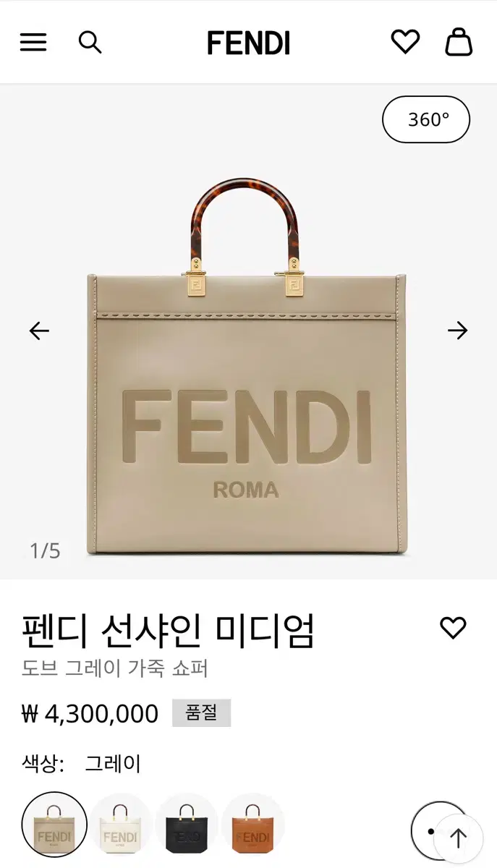Tap the 색상: 그레이 color label

coord(82,763)
